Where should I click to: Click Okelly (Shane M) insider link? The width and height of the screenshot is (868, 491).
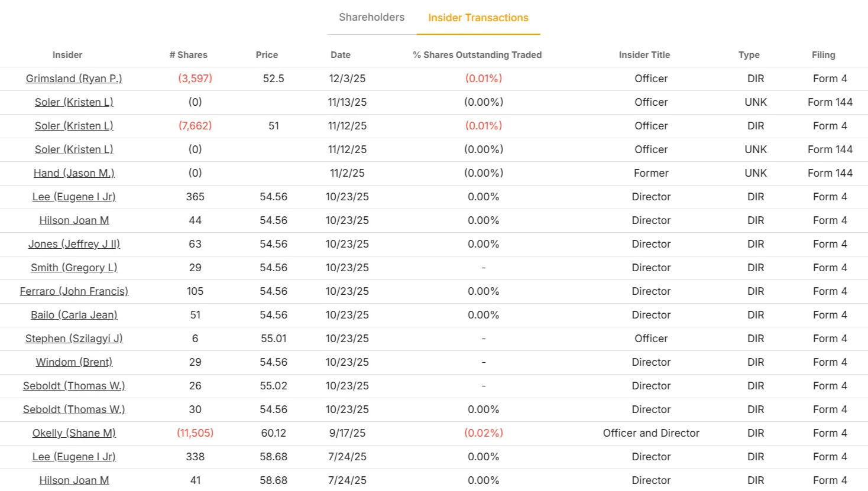point(74,433)
